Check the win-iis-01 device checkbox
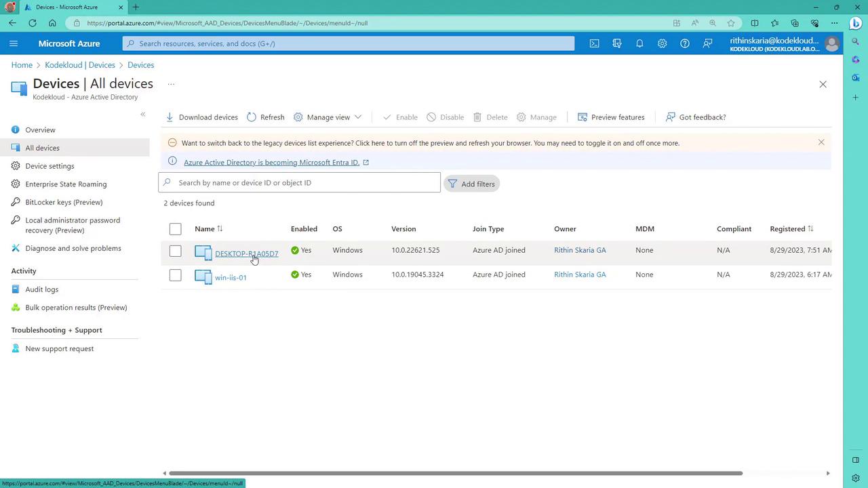868x488 pixels. [x=175, y=275]
